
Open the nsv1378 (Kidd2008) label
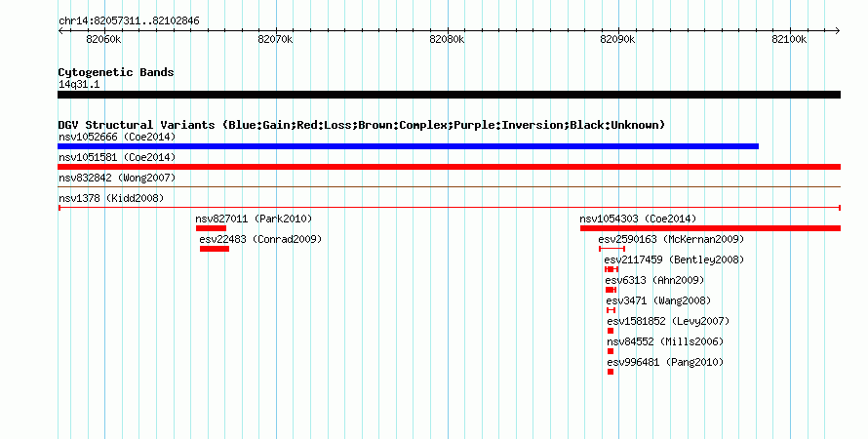(x=111, y=198)
